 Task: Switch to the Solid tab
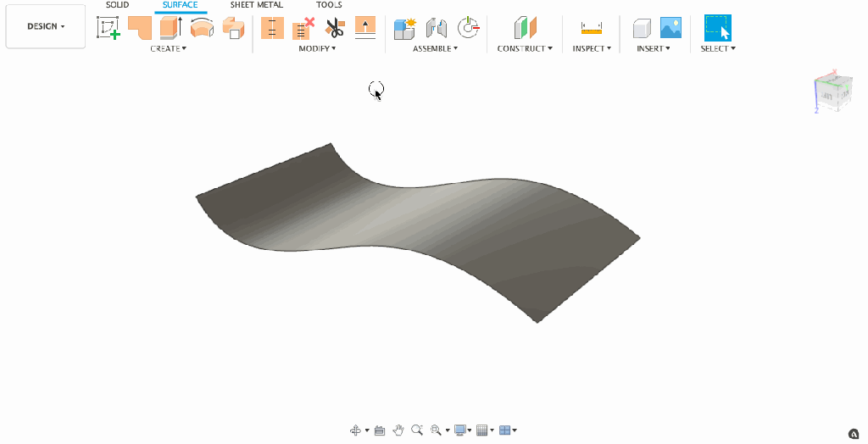117,5
